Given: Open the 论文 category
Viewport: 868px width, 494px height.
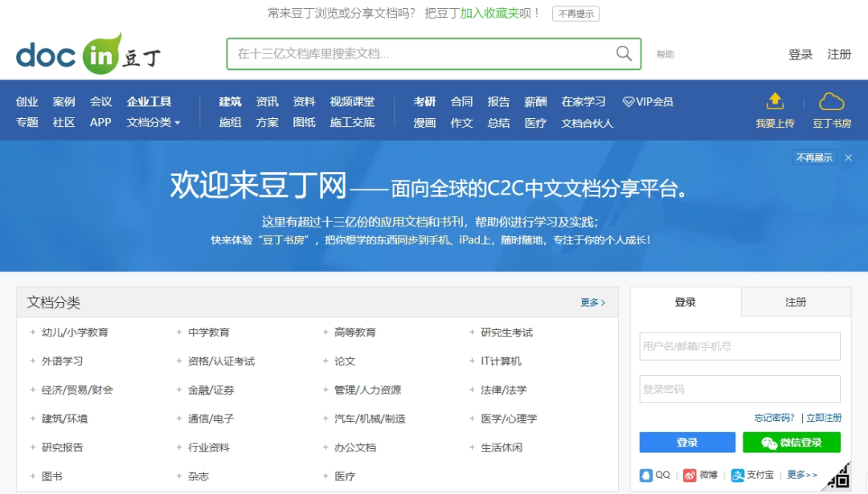Looking at the screenshot, I should pyautogui.click(x=344, y=361).
